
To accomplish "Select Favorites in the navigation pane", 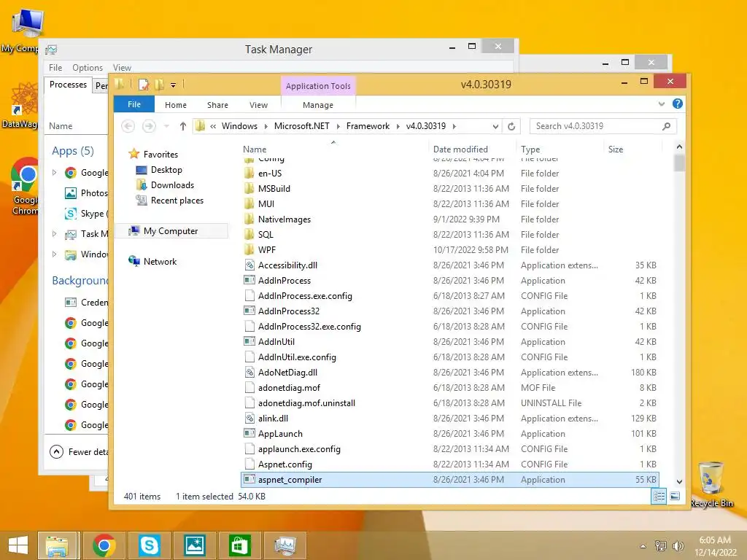I will click(160, 155).
